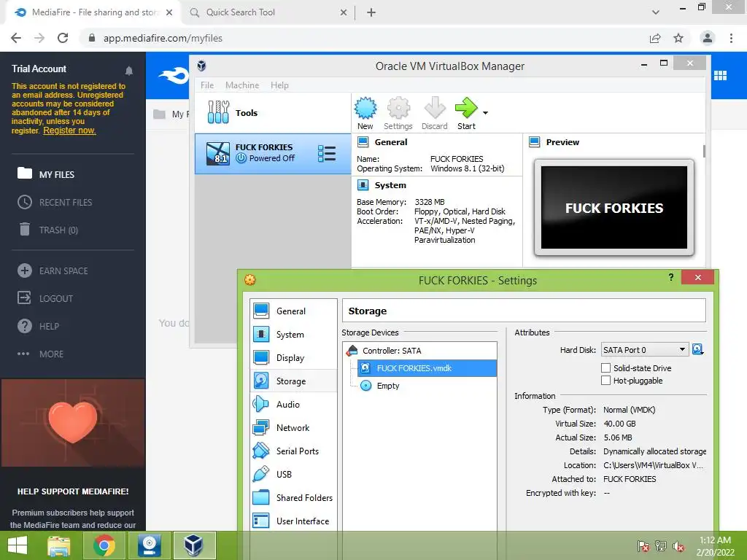747x560 pixels.
Task: Switch to the MediaFire browser tab
Action: click(93, 12)
